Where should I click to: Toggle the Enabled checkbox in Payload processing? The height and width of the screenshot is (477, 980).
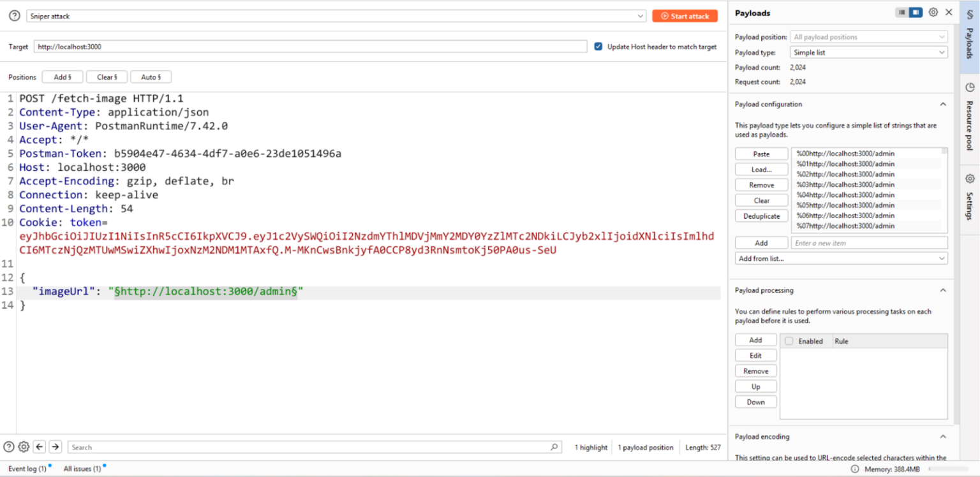pos(789,341)
